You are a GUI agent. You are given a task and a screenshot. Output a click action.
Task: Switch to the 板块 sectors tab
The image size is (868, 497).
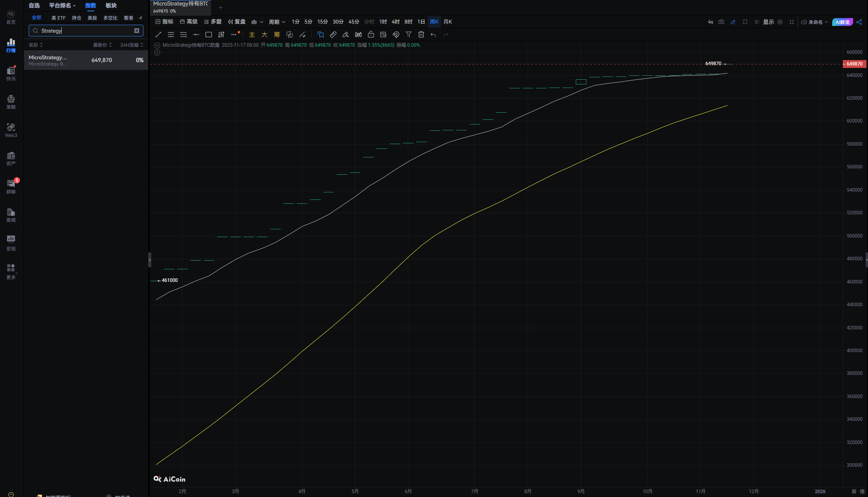coord(111,5)
